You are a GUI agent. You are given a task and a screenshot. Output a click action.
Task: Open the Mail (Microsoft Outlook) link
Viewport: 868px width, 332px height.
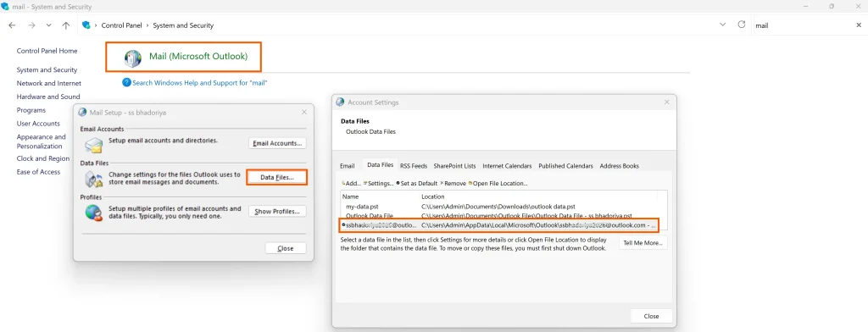coord(198,57)
